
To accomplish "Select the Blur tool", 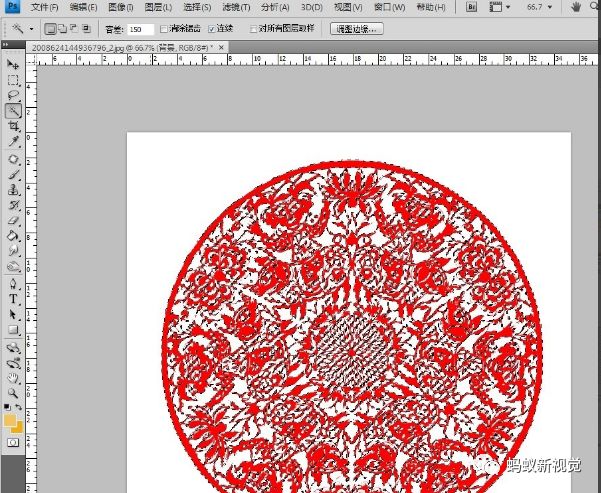I will pos(13,251).
